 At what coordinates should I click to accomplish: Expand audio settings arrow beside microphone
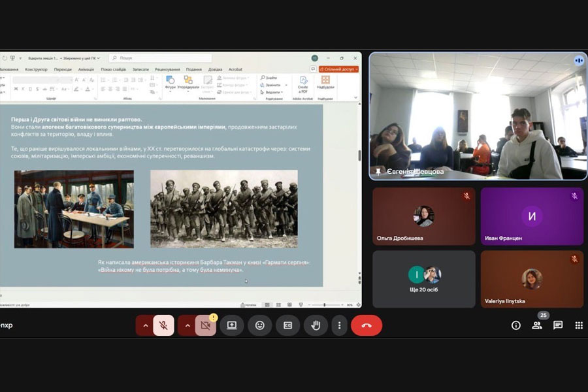coord(145,325)
